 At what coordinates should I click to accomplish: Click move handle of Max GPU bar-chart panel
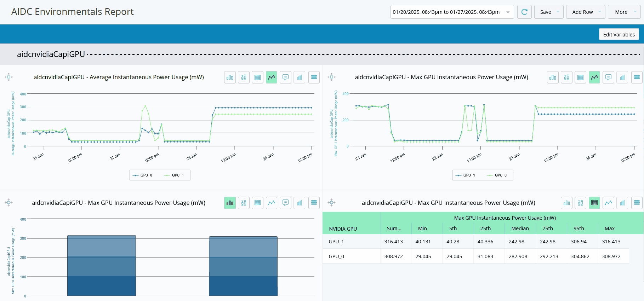pyautogui.click(x=9, y=203)
